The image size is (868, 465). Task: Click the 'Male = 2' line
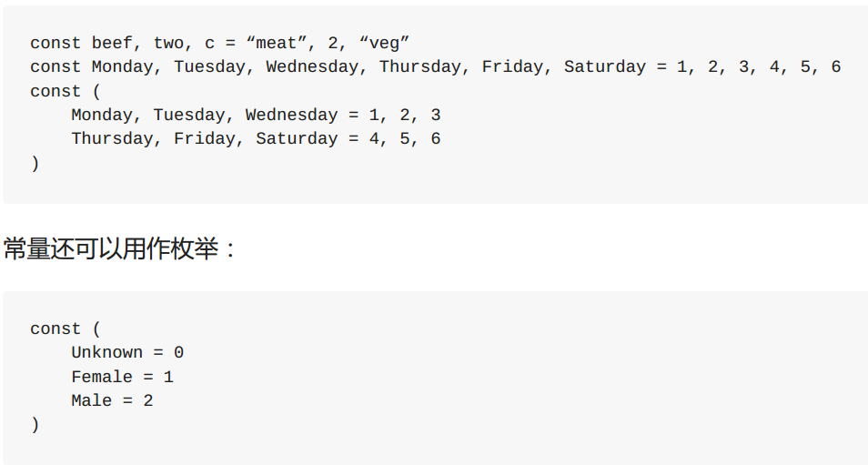point(112,400)
